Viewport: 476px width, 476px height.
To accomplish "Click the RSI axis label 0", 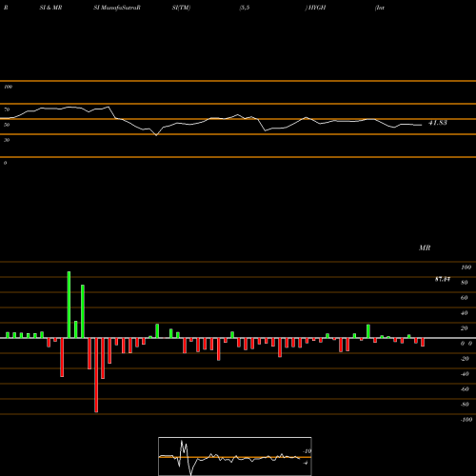I will tap(5, 163).
